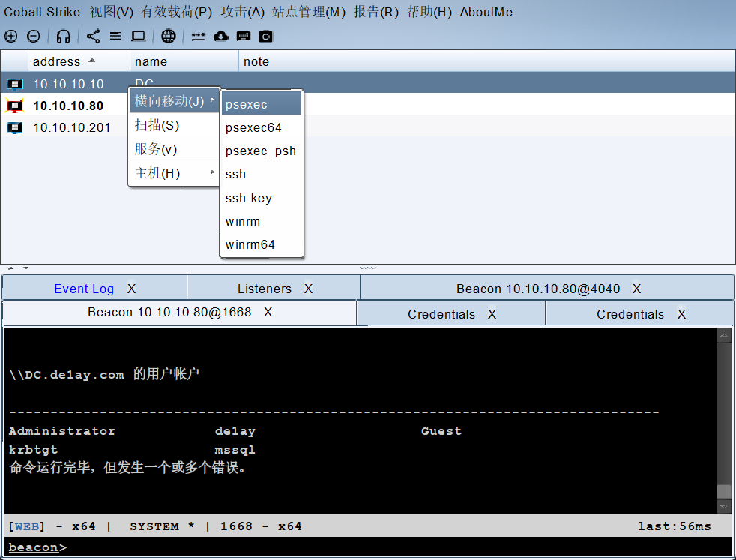This screenshot has height=560, width=736.
Task: Click the disconnect minus icon
Action: click(33, 36)
